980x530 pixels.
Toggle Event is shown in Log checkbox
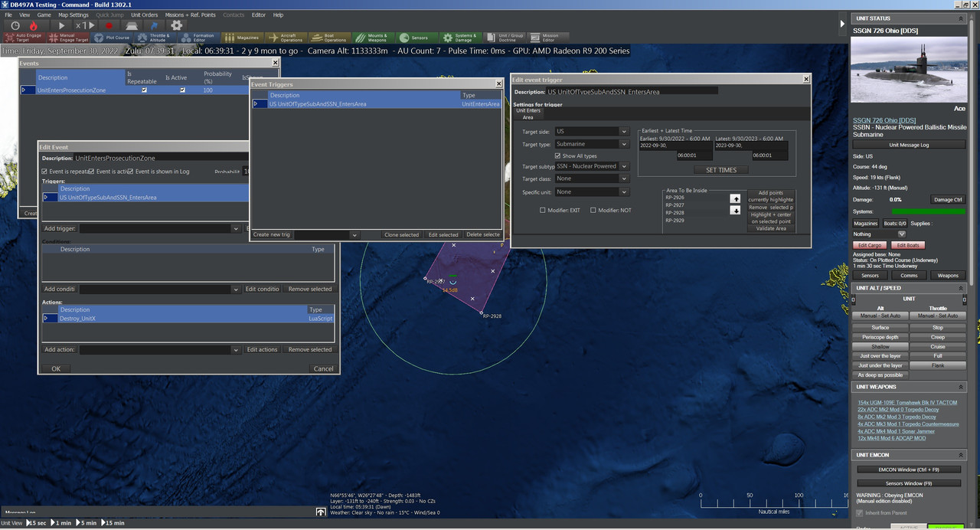click(x=130, y=172)
